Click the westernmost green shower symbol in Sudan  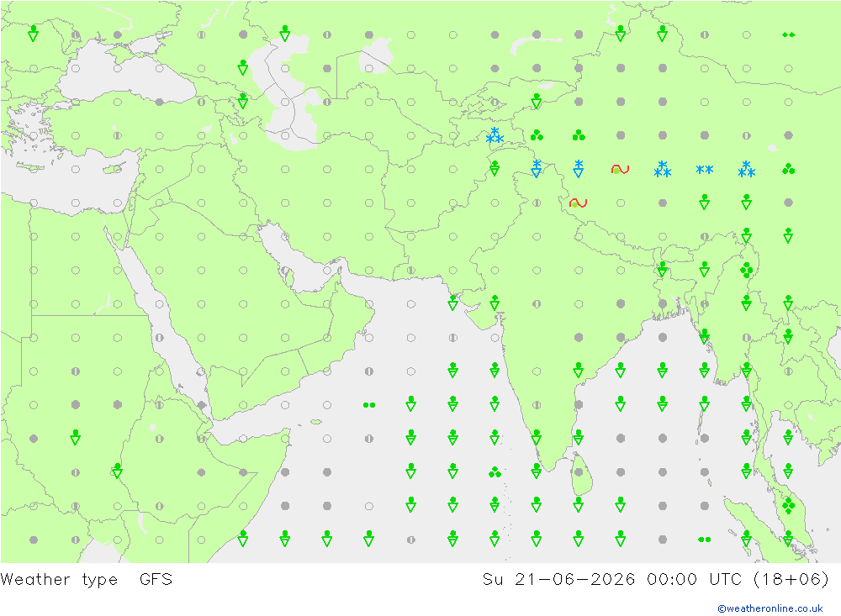point(75,438)
